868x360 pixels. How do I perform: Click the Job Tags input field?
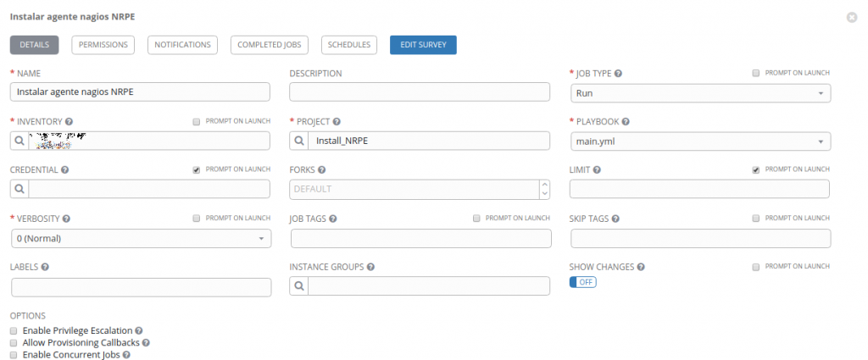tap(421, 238)
